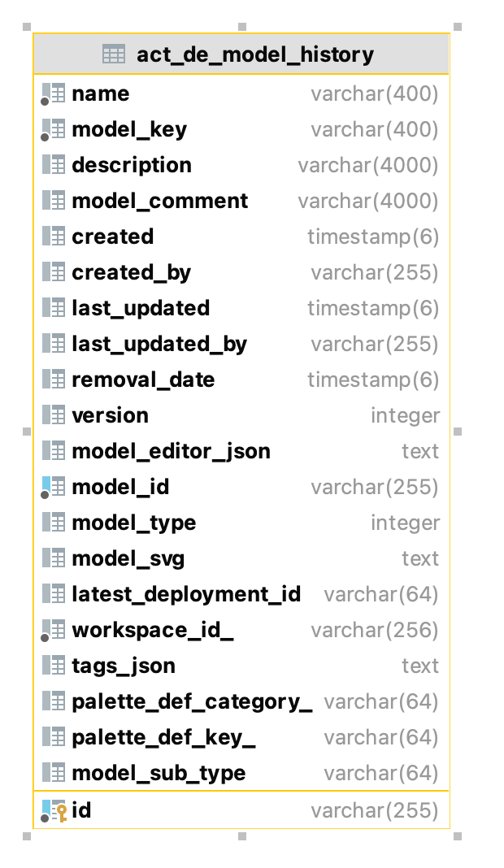Click the table icon beside act_de_model_history title
Screen dimensions: 504x868
click(x=114, y=54)
